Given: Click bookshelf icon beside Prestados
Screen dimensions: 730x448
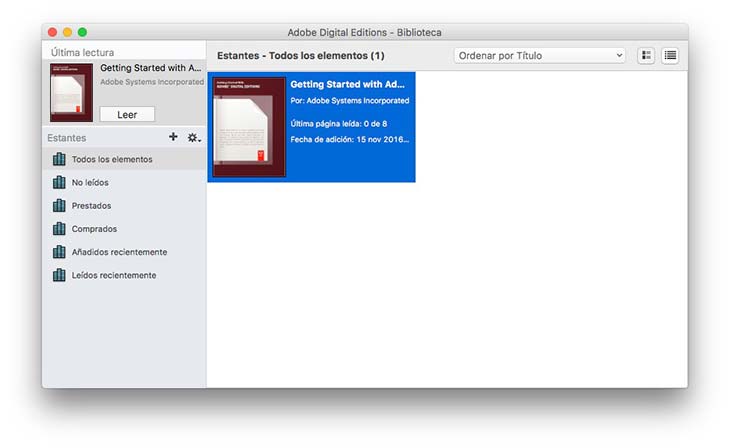Looking at the screenshot, I should click(59, 205).
